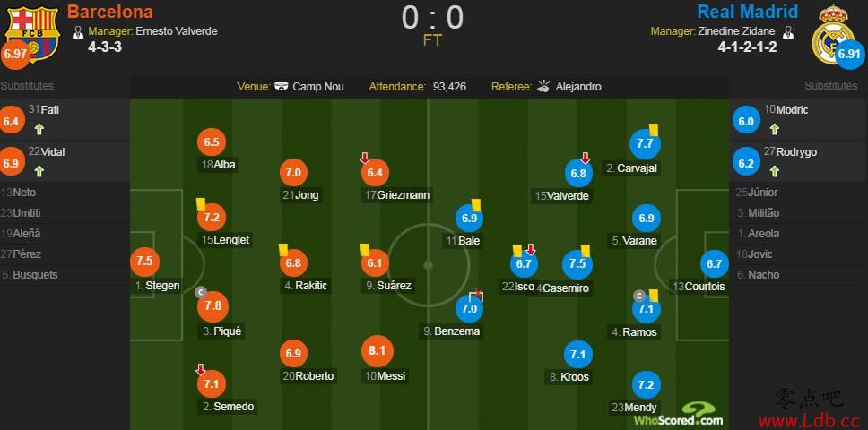Click the manager icon beside Ernesto Valverde
868x430 pixels.
pos(78,32)
